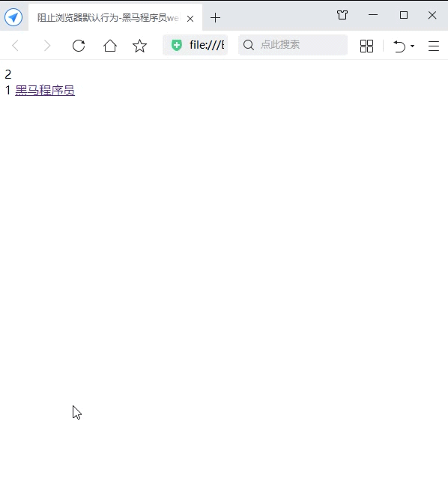Screen dimensions: 448x502
Task: Click the undo closed tab arrow
Action: pyautogui.click(x=399, y=46)
